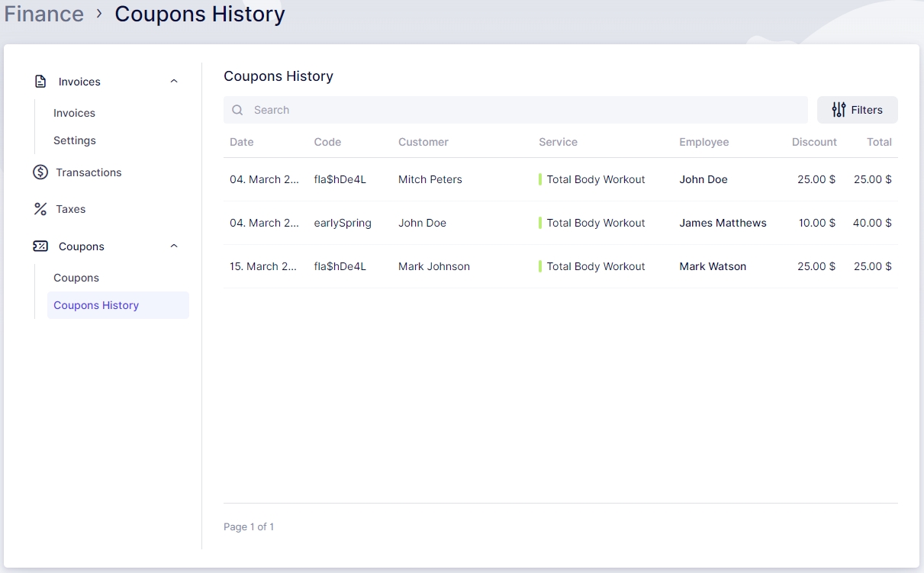Click the sliders icon on Filters button

[839, 110]
